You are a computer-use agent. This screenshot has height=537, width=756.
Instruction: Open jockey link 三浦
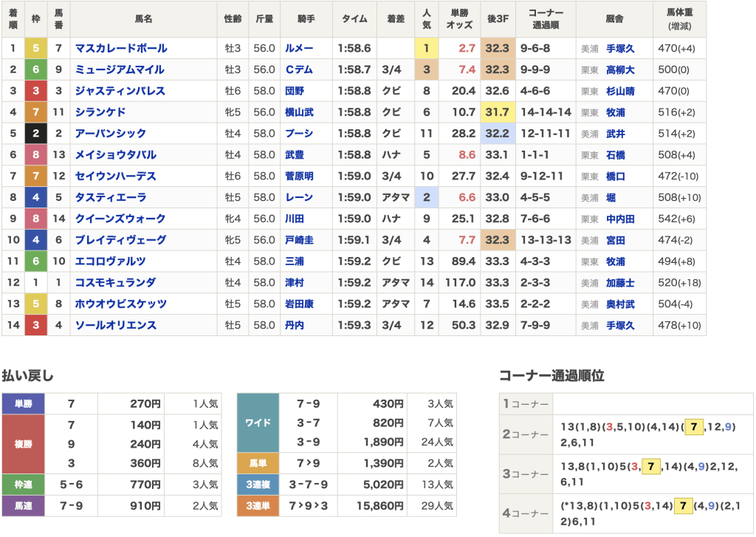[295, 261]
